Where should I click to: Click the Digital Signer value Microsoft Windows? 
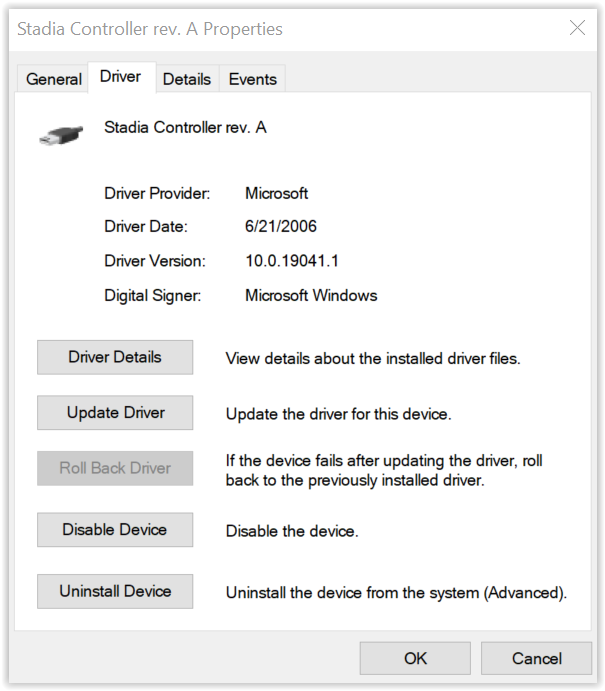311,295
